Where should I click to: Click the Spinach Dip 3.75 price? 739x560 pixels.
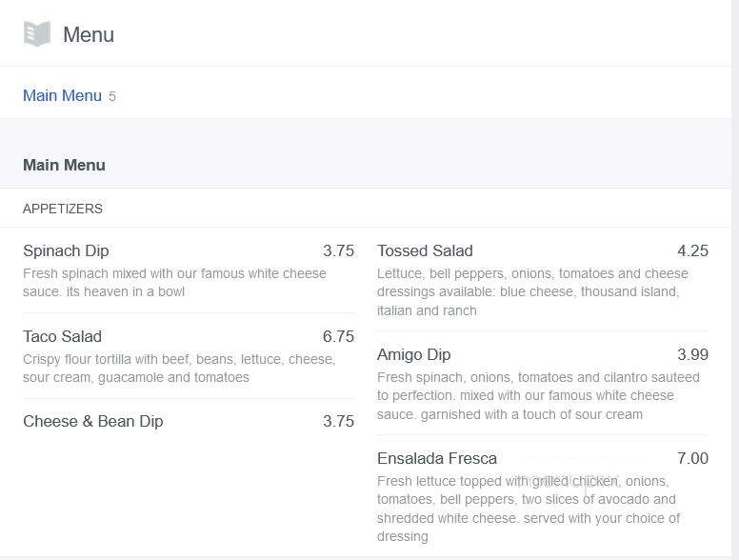[338, 250]
